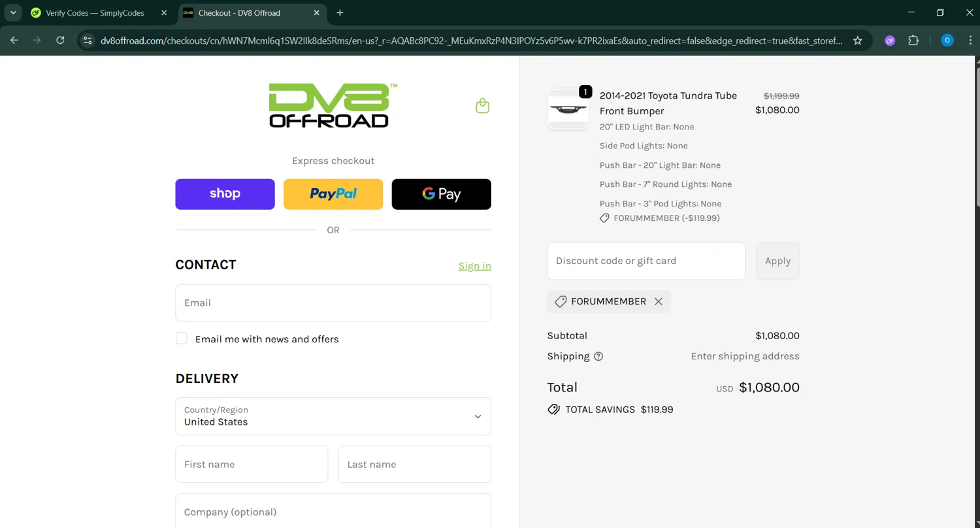The height and width of the screenshot is (528, 980).
Task: Click the First name field
Action: [252, 464]
